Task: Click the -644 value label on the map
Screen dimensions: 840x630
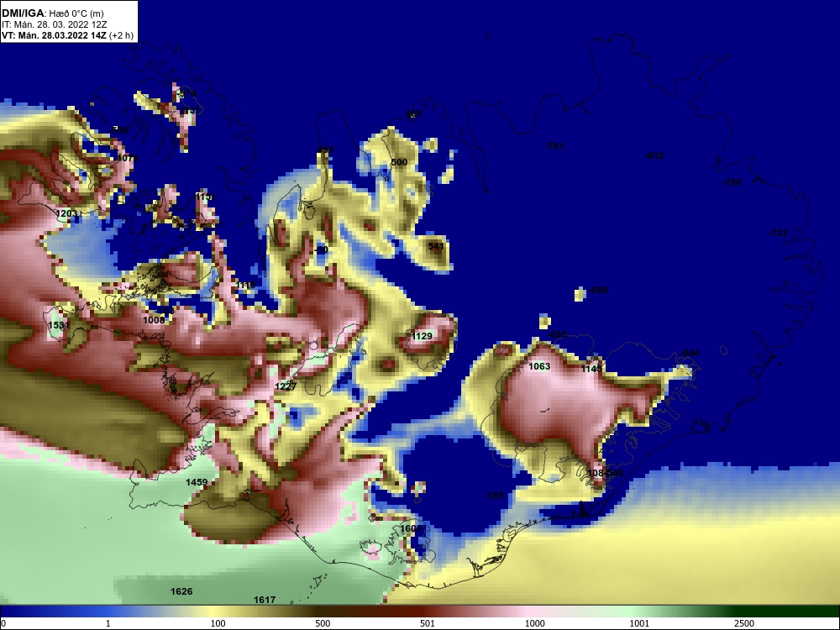Action: pyautogui.click(x=690, y=353)
